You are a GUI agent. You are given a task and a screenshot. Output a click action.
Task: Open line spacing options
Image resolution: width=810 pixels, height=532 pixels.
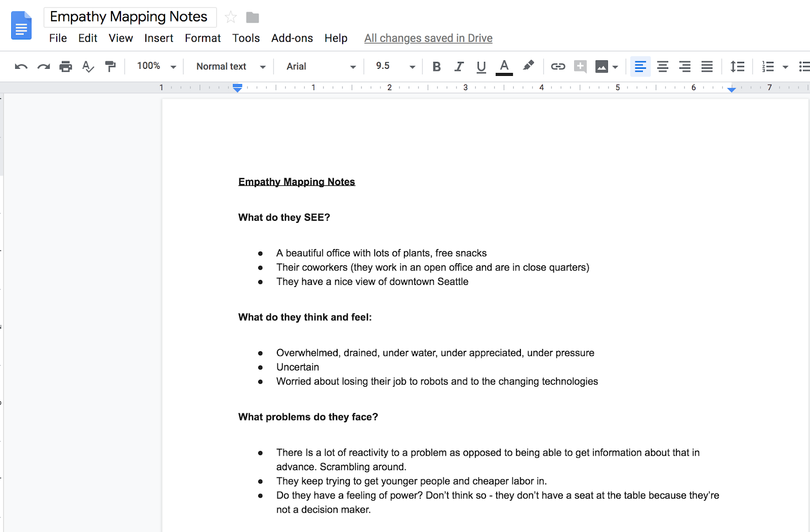(x=738, y=66)
